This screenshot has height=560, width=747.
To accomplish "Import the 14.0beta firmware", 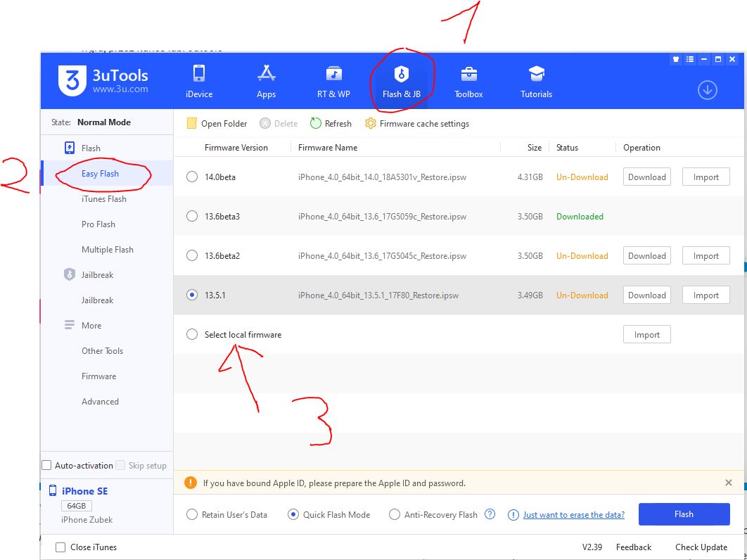I will point(706,177).
